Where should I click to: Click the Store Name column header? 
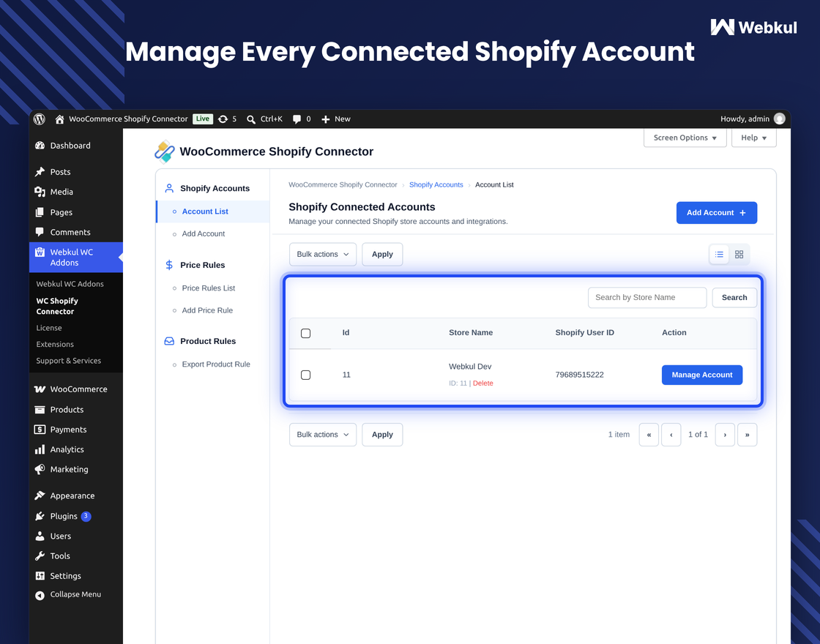tap(471, 332)
